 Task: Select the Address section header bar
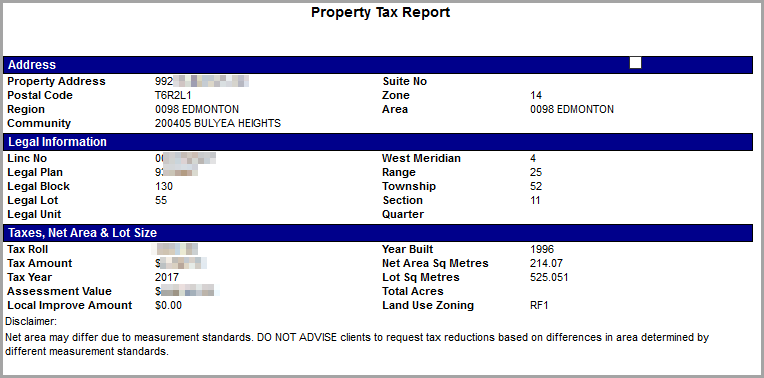click(x=378, y=65)
